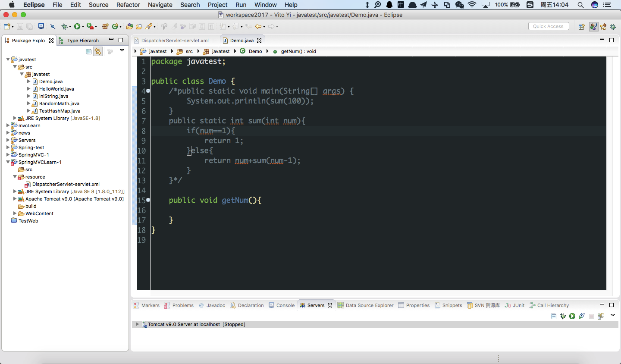The image size is (621, 364).
Task: Collapse the javatest project tree node
Action: tap(8, 60)
